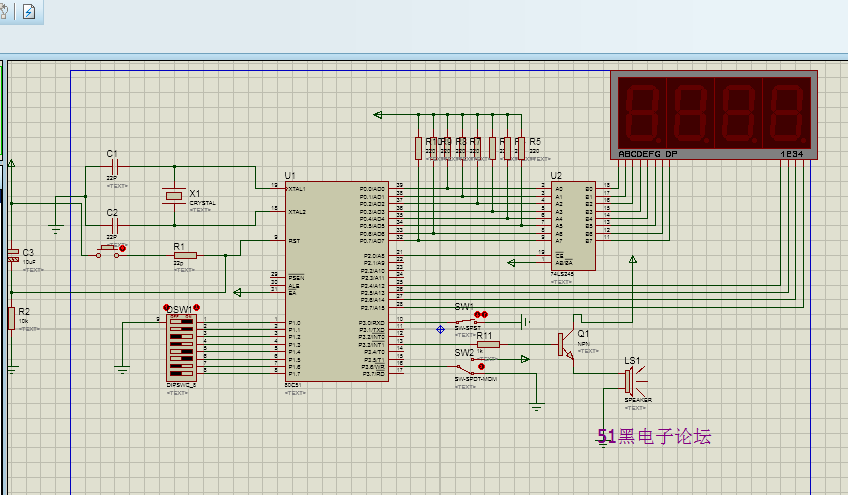Flip the last DIP switch of DSW1
Viewport: 848px width, 495px height.
pyautogui.click(x=180, y=371)
